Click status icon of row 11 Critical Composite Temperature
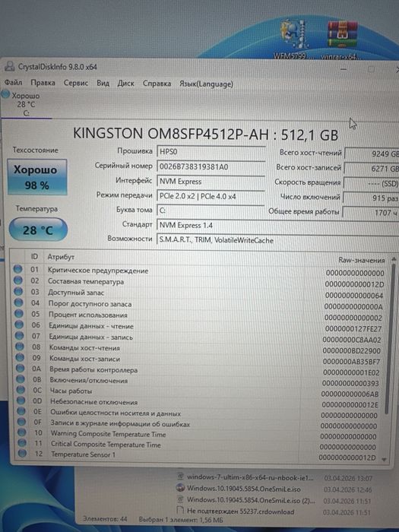 22,443
